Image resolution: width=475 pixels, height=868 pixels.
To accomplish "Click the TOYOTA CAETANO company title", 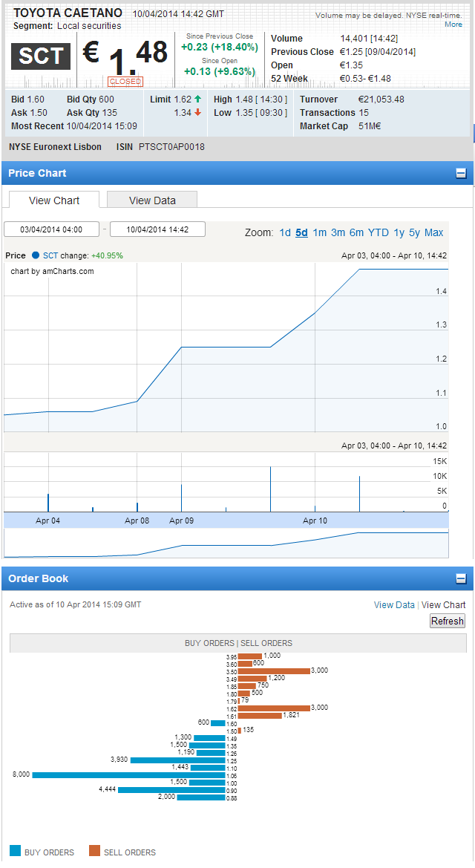I will coord(68,13).
